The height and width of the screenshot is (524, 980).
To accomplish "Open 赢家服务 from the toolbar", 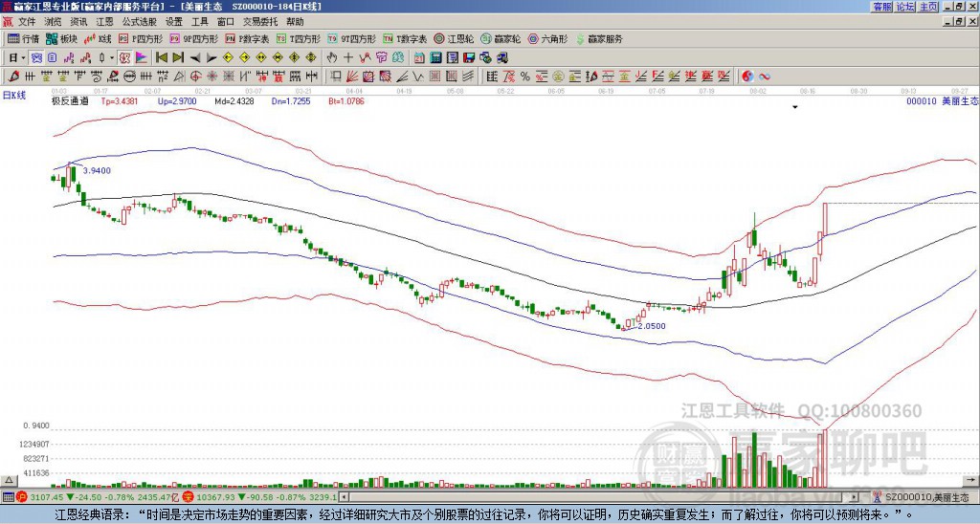I will pos(599,38).
